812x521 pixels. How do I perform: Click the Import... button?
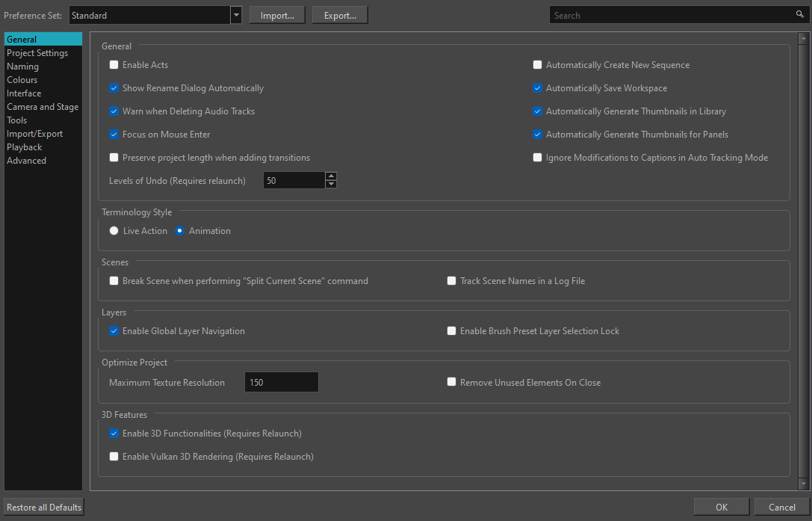point(277,15)
